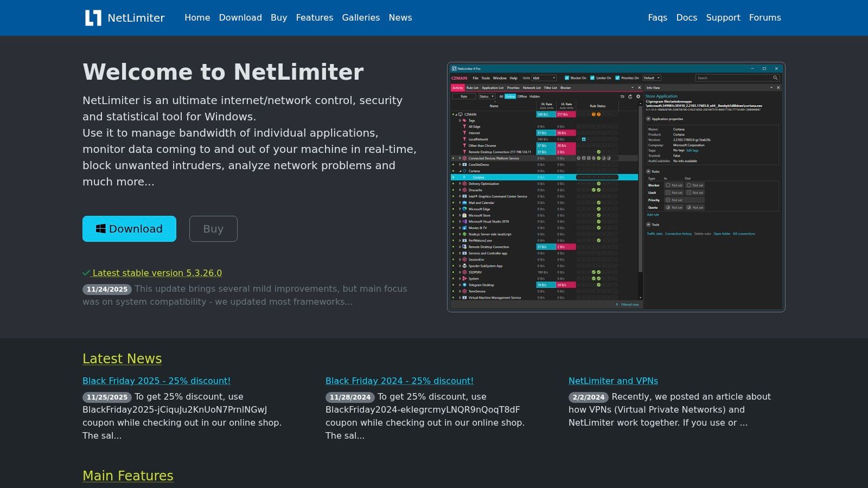Click the 11/24/2025 date badge
Viewport: 868px width, 488px height.
[x=107, y=290]
